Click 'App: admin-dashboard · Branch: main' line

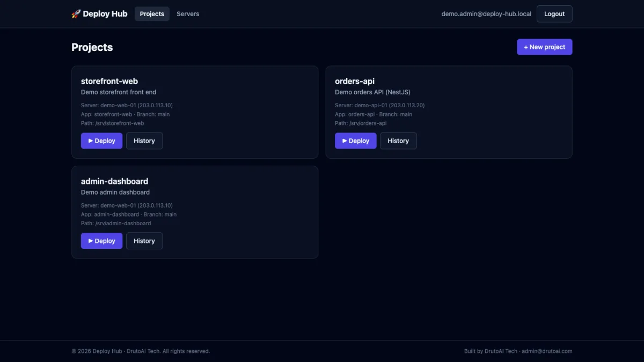click(129, 215)
